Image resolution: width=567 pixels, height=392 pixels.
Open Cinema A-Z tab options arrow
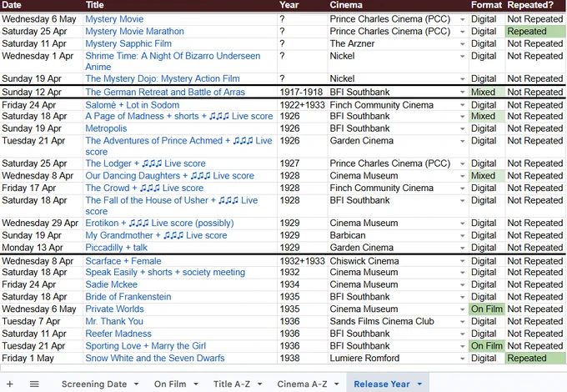(337, 384)
